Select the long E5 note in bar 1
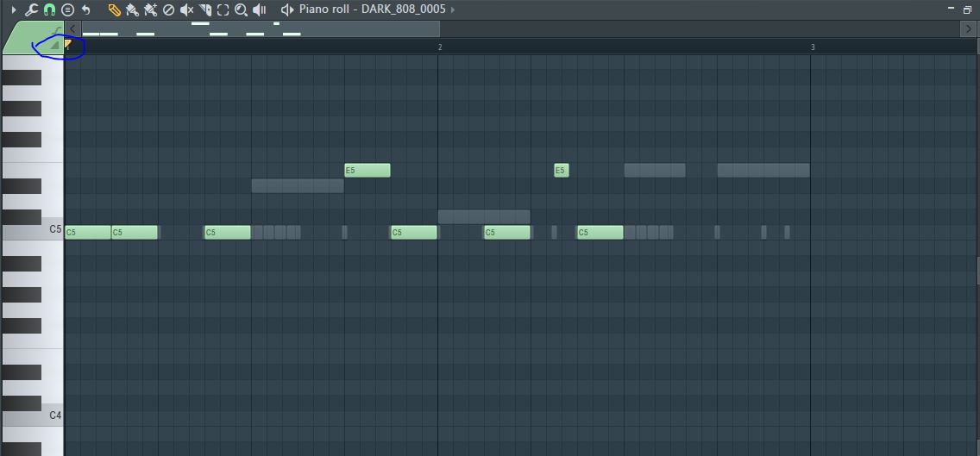Screen dimensions: 980x456 (x=367, y=171)
